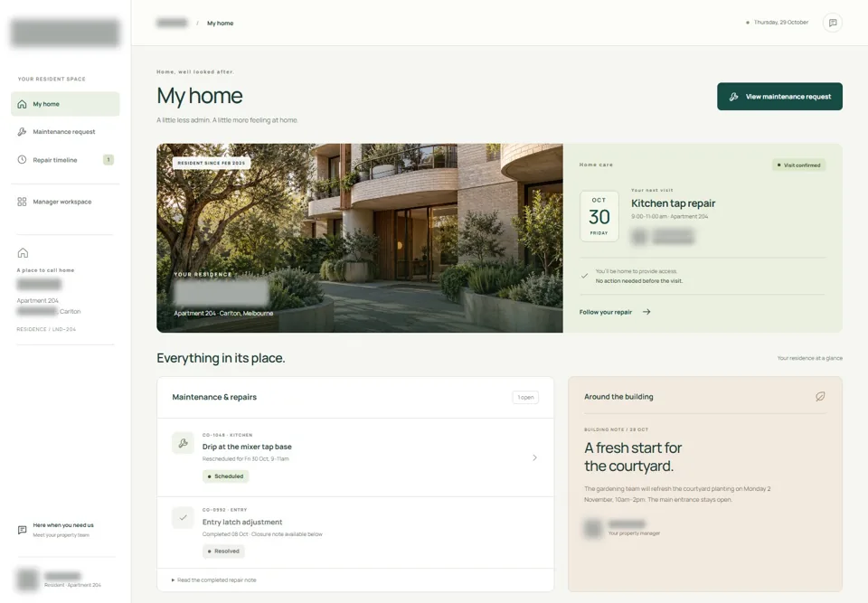Click the property manager avatar in courtyard card
The image size is (868, 603).
click(592, 528)
